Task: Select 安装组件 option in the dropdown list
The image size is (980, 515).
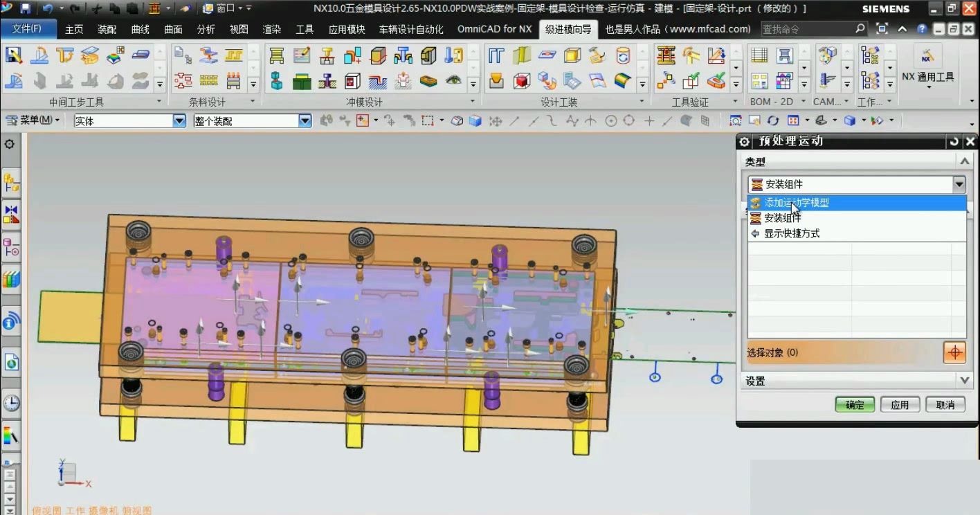Action: coord(857,218)
